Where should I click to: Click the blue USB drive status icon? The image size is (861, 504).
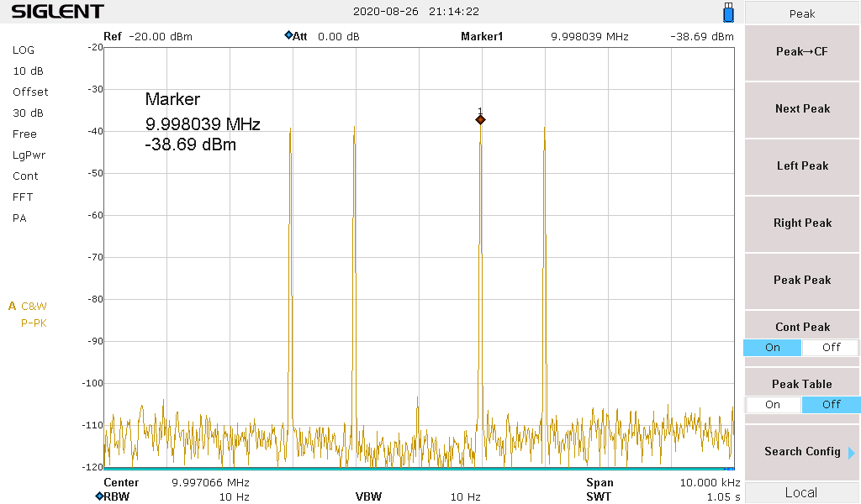728,13
